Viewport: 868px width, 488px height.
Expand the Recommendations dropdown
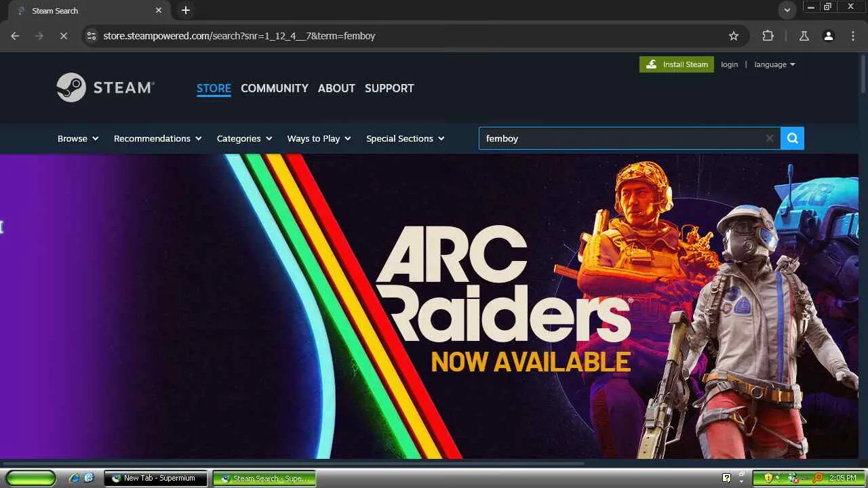pyautogui.click(x=158, y=138)
